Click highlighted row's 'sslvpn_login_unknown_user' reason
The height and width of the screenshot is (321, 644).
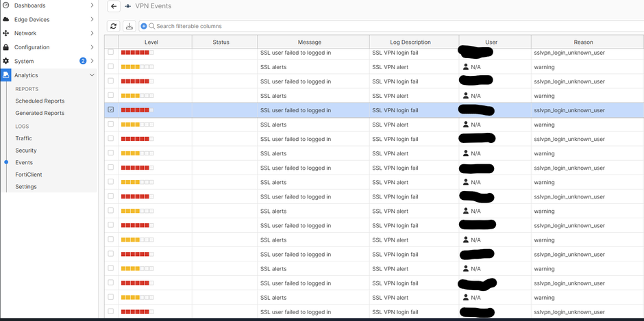coord(569,110)
